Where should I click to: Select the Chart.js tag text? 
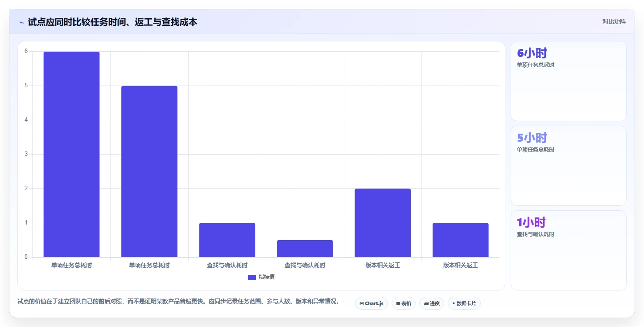point(374,303)
